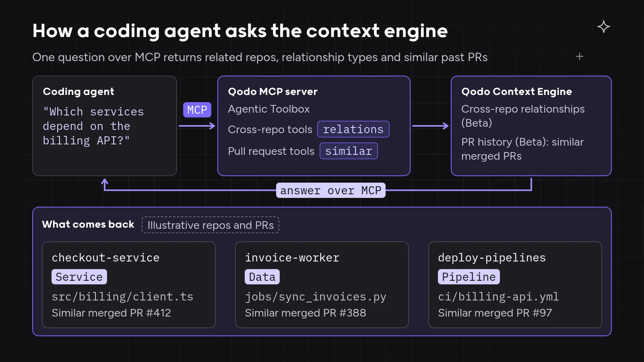This screenshot has width=644, height=362.
Task: Click the four-point sparkle icon
Action: [603, 27]
